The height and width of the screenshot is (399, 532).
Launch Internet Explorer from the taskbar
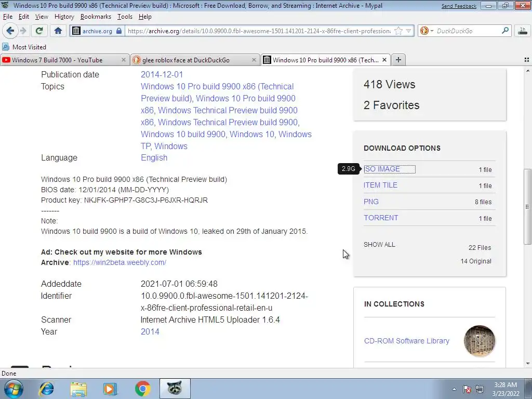coord(46,389)
